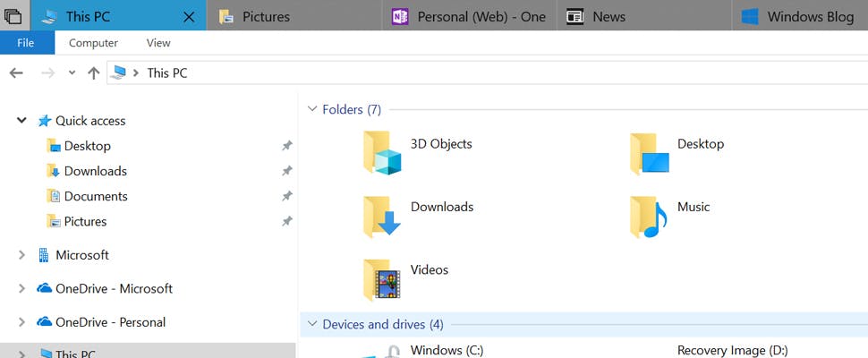Screen dimensions: 868x358
Task: Click the task view icon beside tabs
Action: 13,16
